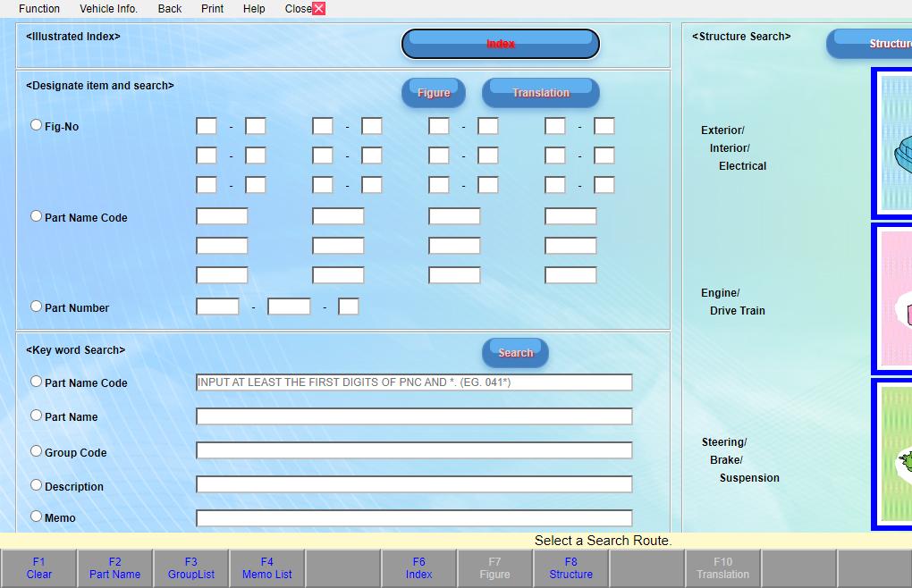Click the Search button in Key word Search

pos(515,352)
